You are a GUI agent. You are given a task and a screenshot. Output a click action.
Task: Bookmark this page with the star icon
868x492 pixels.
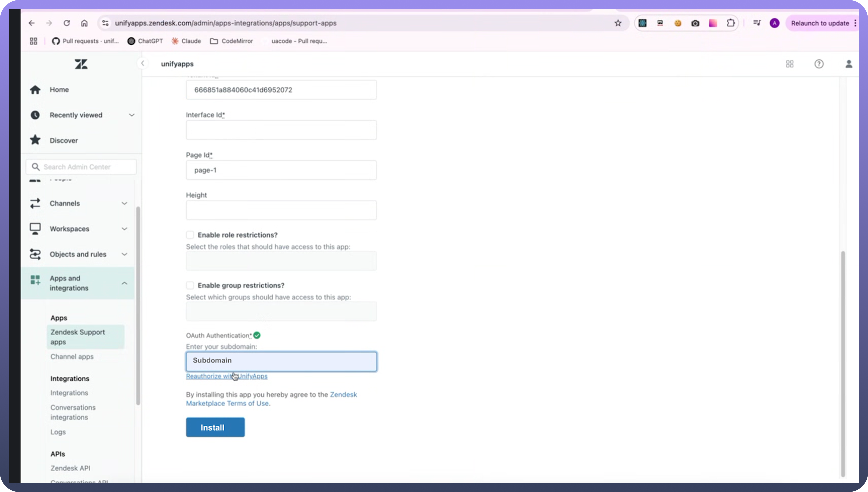618,23
